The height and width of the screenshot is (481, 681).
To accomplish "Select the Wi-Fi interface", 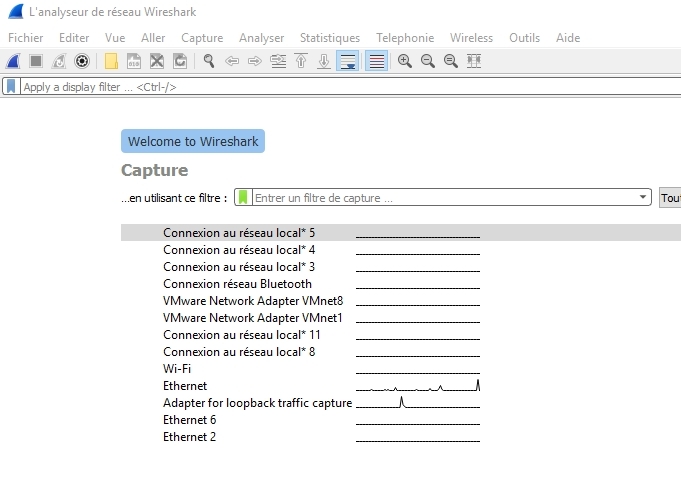I will [177, 369].
